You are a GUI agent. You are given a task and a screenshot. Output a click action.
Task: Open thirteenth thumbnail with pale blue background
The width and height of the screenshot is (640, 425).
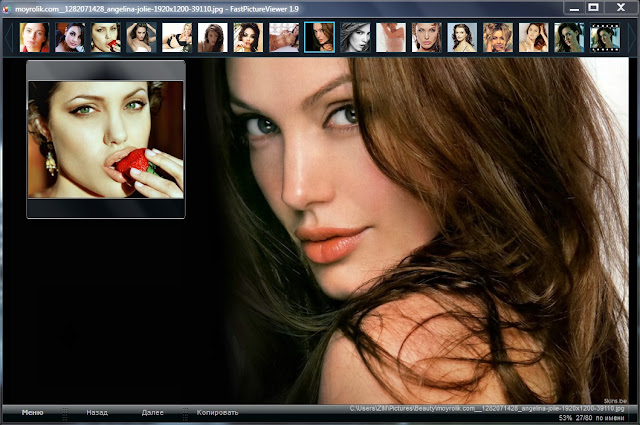click(x=462, y=37)
